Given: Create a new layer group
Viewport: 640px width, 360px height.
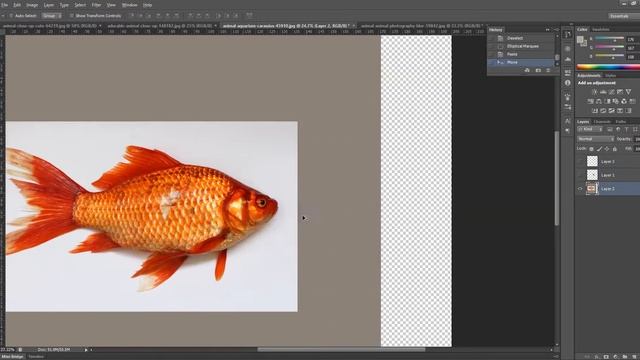Looking at the screenshot, I should [x=625, y=357].
